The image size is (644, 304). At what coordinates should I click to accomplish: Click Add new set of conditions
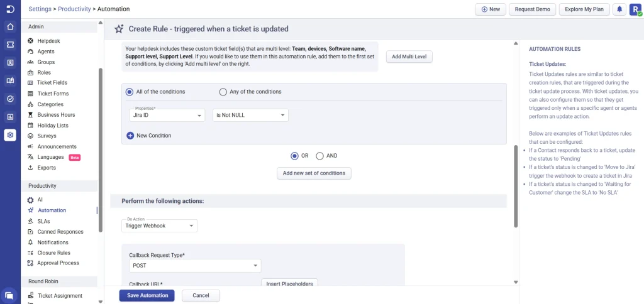click(314, 173)
